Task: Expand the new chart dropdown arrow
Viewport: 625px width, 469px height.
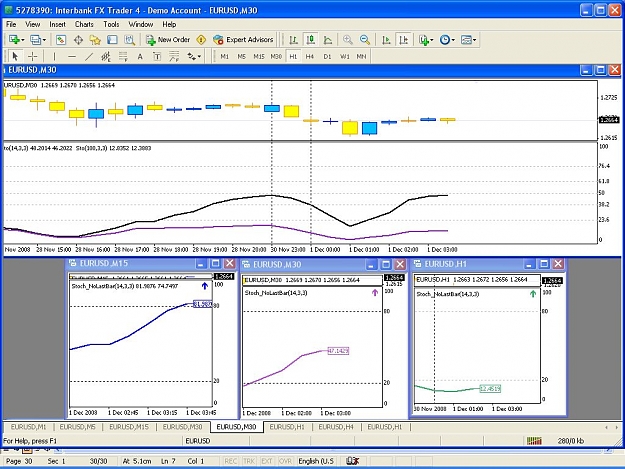Action: pyautogui.click(x=23, y=40)
